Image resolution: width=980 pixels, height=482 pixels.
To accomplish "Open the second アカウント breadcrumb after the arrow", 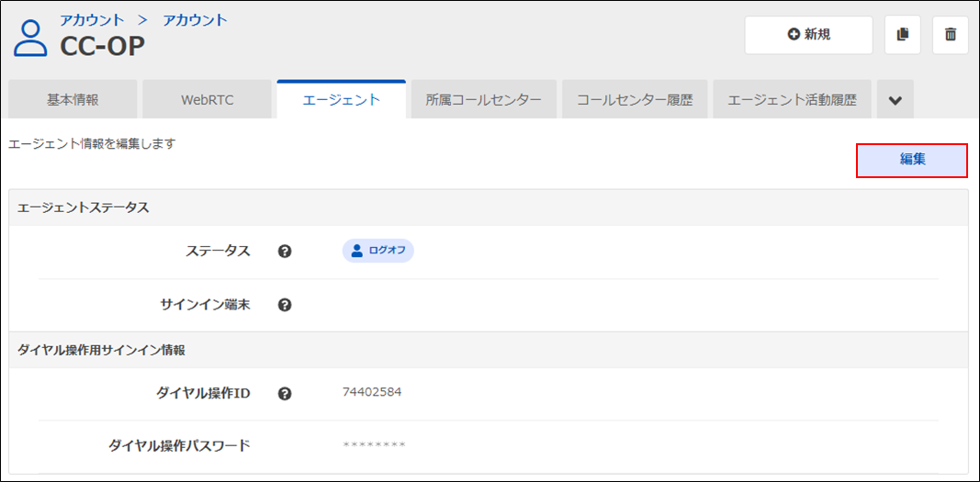I will pyautogui.click(x=195, y=20).
